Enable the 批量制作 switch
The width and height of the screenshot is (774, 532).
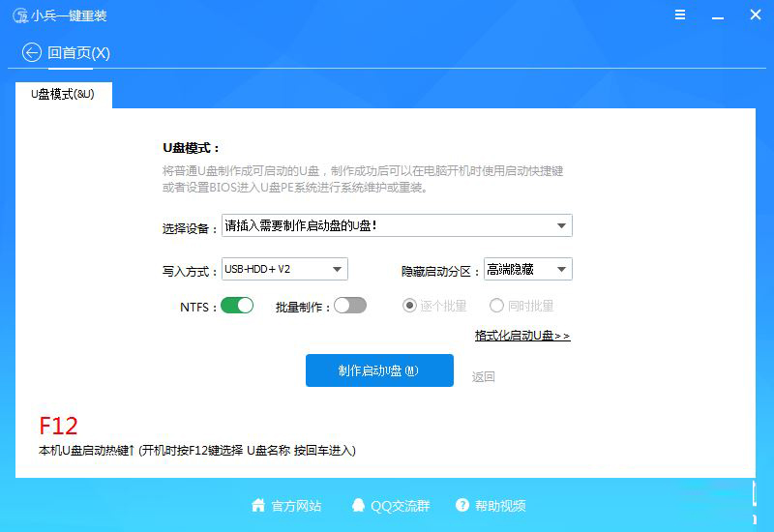click(350, 306)
